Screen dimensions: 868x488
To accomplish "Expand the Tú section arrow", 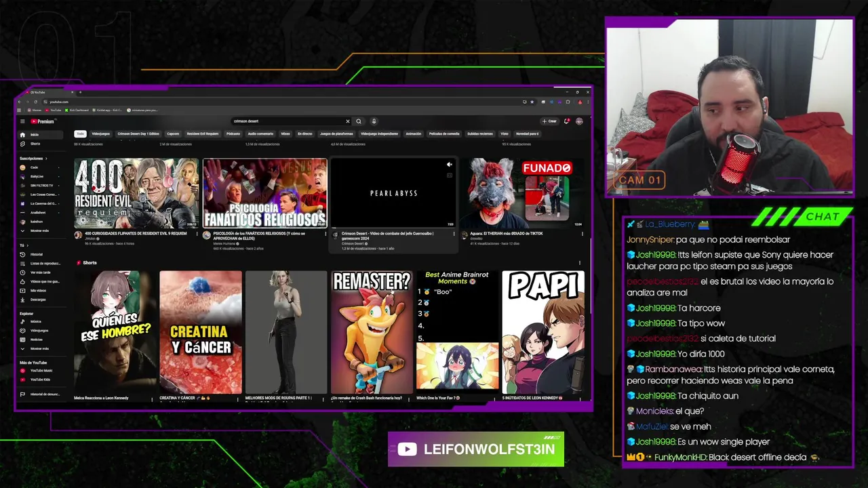I will [28, 245].
